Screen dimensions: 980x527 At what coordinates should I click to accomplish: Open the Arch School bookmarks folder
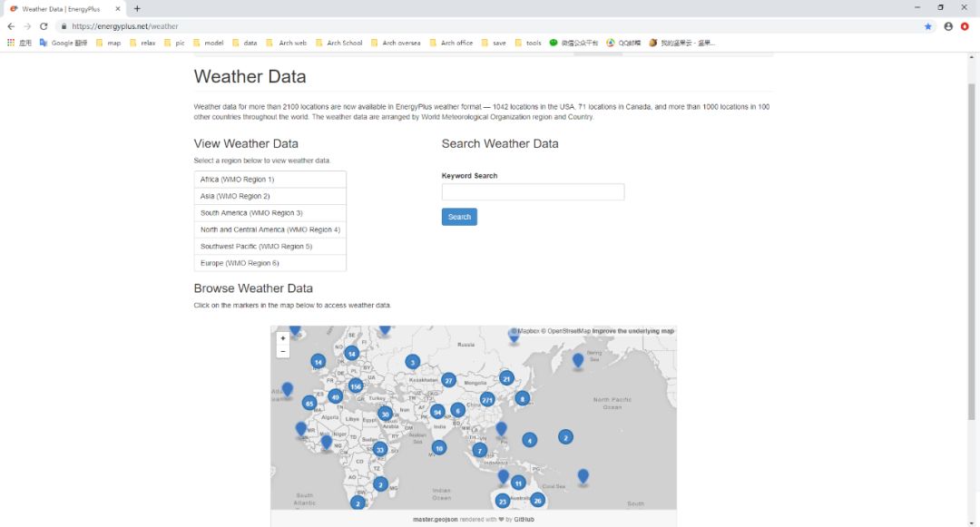(338, 43)
